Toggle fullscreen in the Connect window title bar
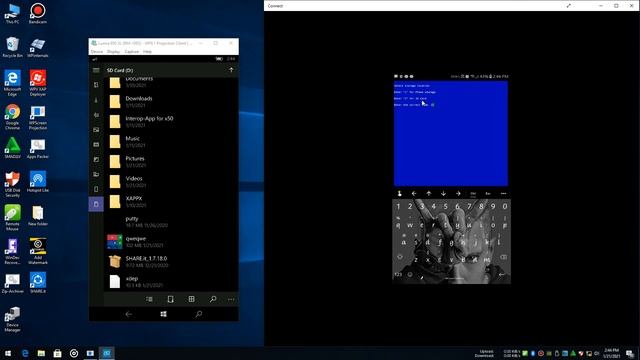640x360 pixels. click(x=569, y=6)
